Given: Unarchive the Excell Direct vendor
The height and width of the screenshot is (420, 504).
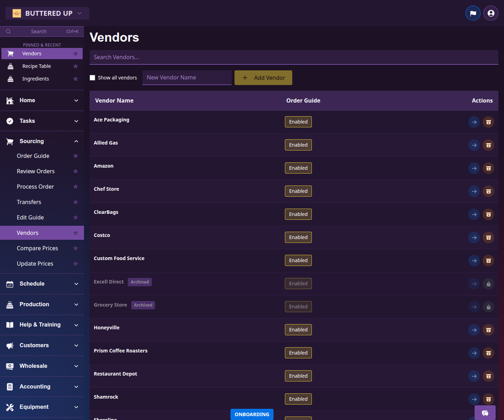Looking at the screenshot, I should pyautogui.click(x=489, y=283).
